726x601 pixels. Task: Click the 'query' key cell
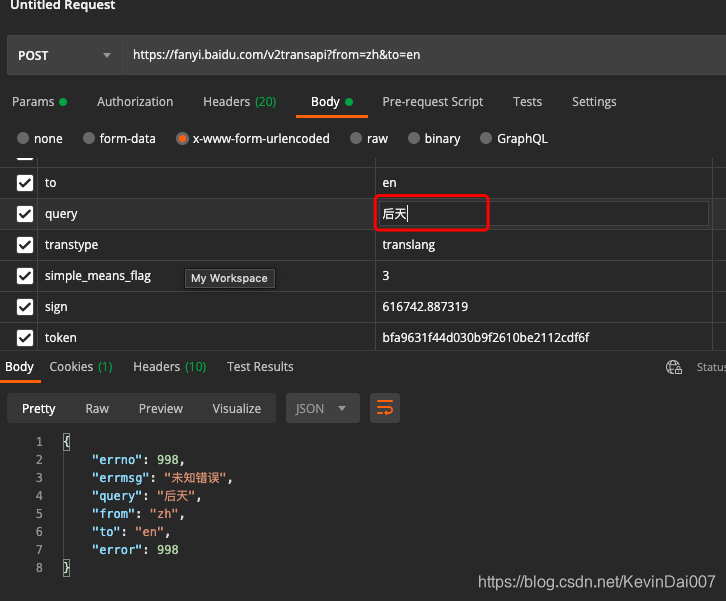click(x=207, y=214)
